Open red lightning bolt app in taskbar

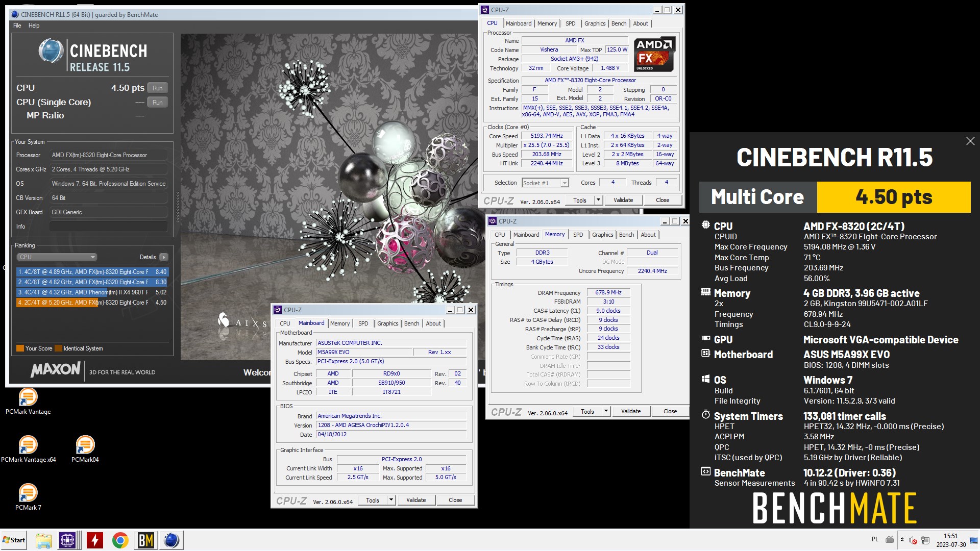tap(94, 540)
